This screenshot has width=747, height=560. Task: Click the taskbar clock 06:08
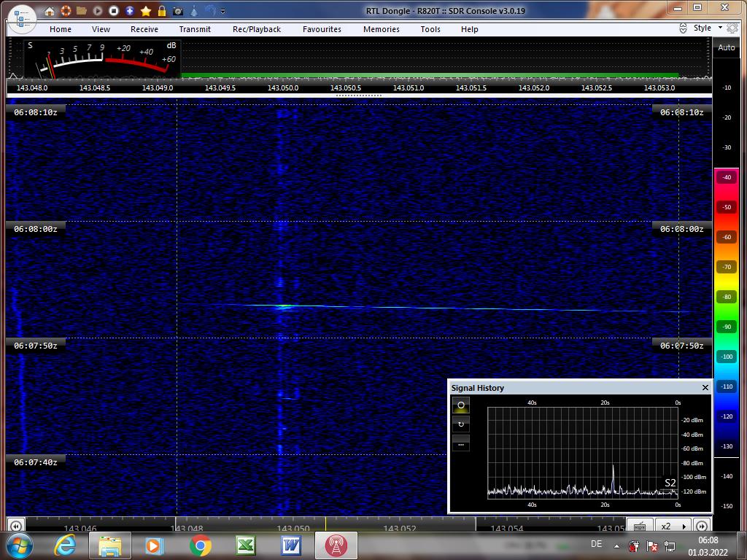[x=708, y=540]
